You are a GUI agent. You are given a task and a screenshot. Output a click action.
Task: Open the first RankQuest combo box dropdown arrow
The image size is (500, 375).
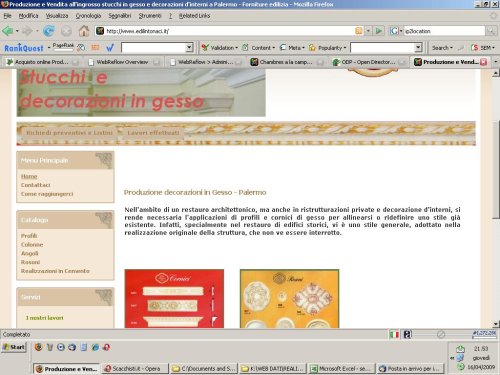189,48
